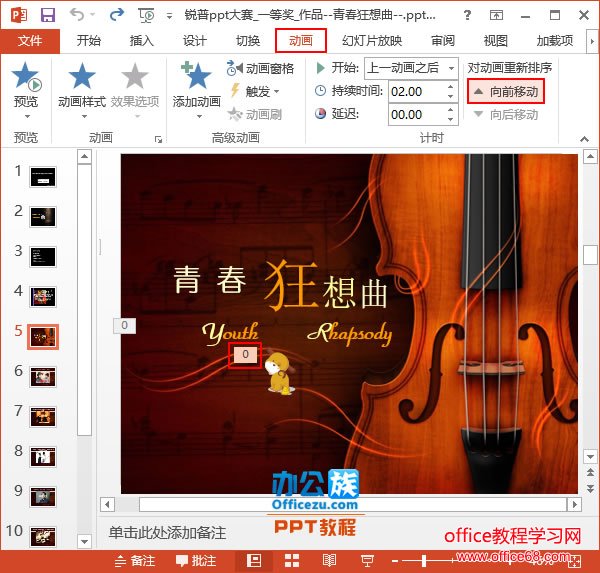Open the 触发 trigger dropdown
Screen dimensions: 600x573
point(255,91)
